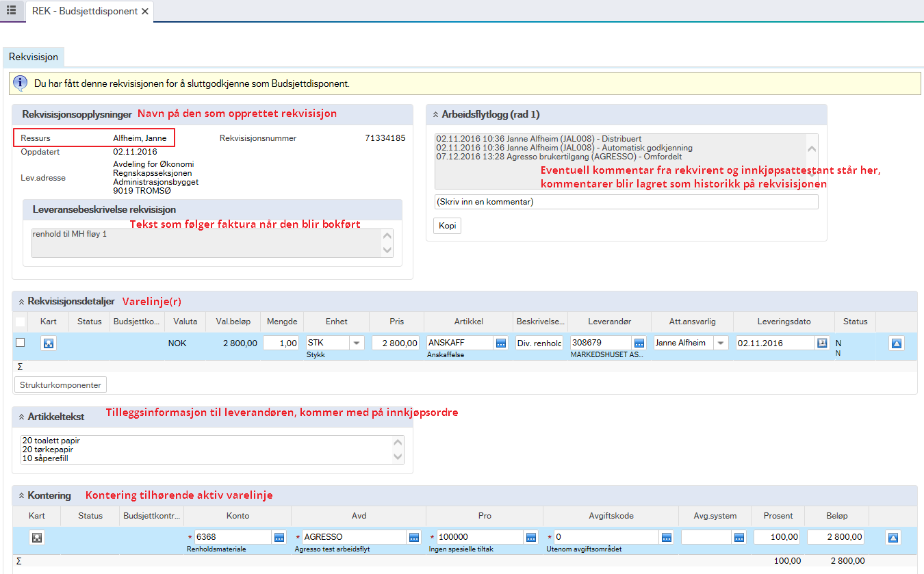This screenshot has width=924, height=574.
Task: Click the Oppdatert date 02.11.2016
Action: (x=135, y=151)
